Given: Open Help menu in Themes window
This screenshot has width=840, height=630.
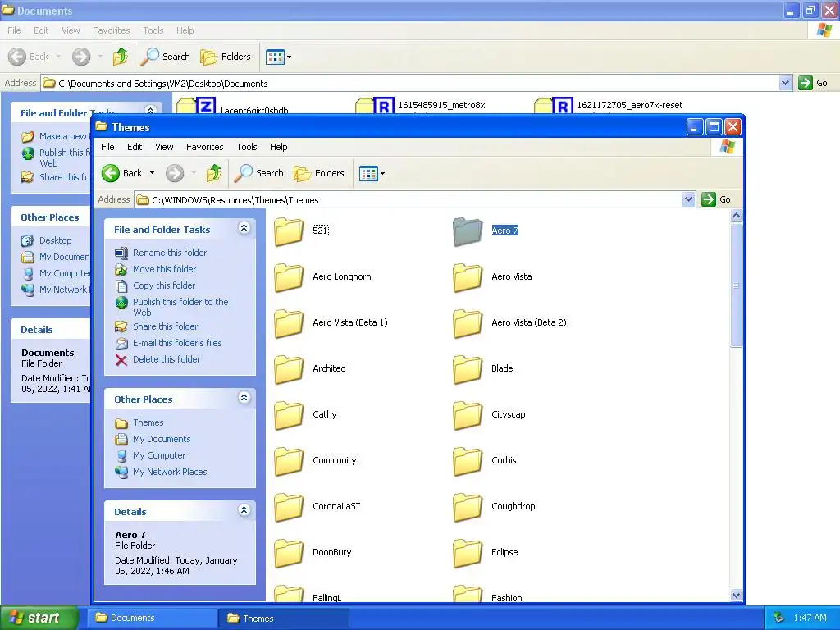Looking at the screenshot, I should point(278,147).
